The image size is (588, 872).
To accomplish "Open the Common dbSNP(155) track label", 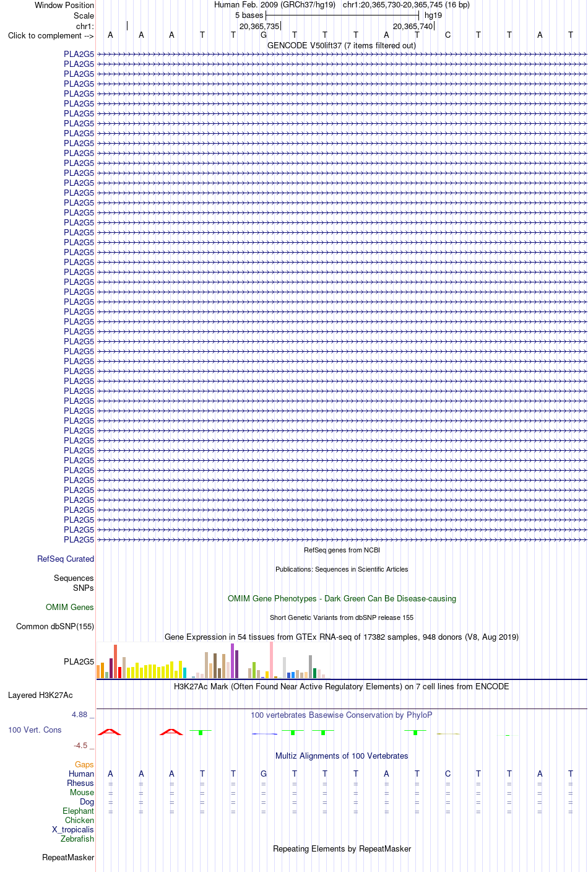I will (55, 626).
